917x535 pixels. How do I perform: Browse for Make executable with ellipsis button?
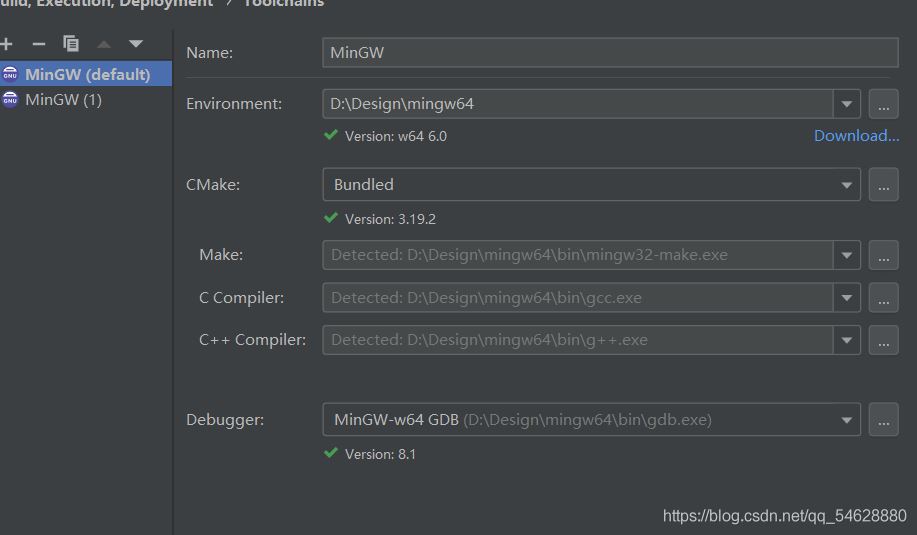(883, 255)
